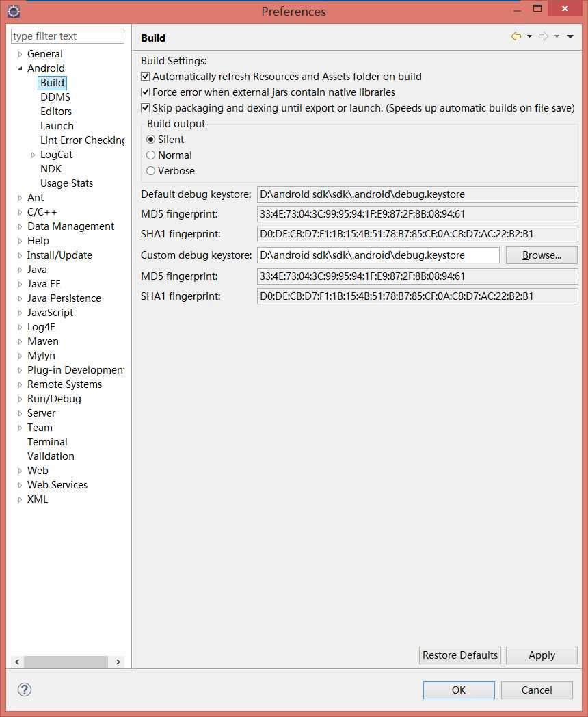Screen dimensions: 588x717
Task: Toggle Skip packaging and dexing checkbox
Action: coord(145,108)
